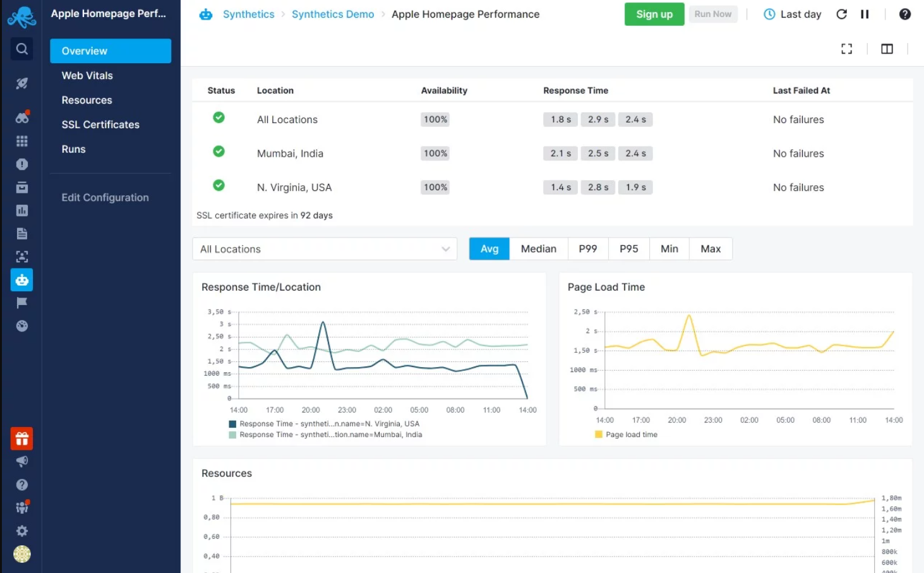Pause auto-refresh with the pause icon
This screenshot has width=924, height=573.
pos(865,14)
